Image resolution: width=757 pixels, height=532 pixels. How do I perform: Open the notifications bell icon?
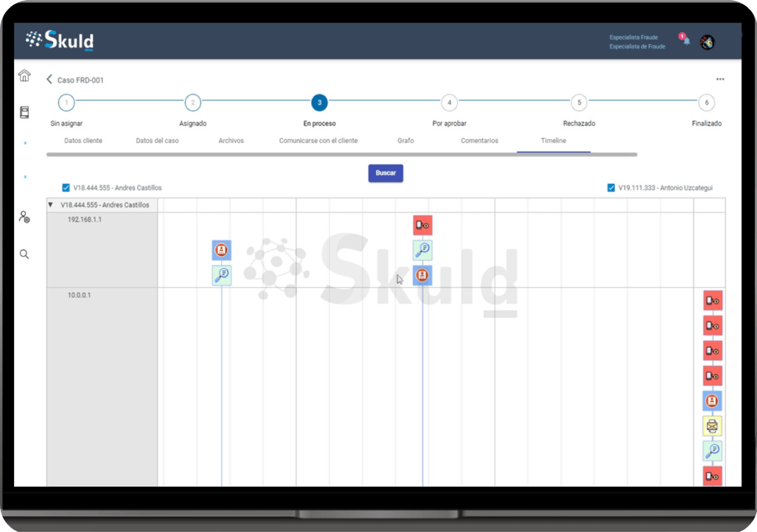(x=686, y=40)
